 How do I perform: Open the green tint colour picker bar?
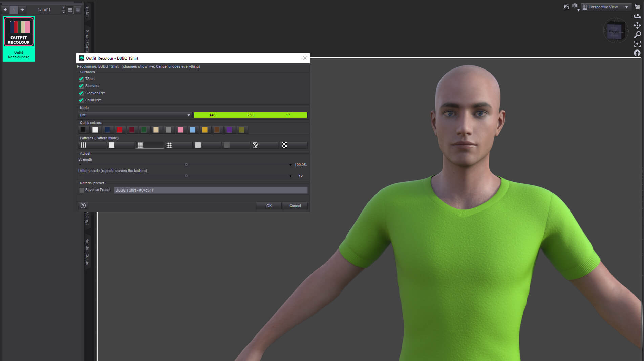[x=251, y=115]
